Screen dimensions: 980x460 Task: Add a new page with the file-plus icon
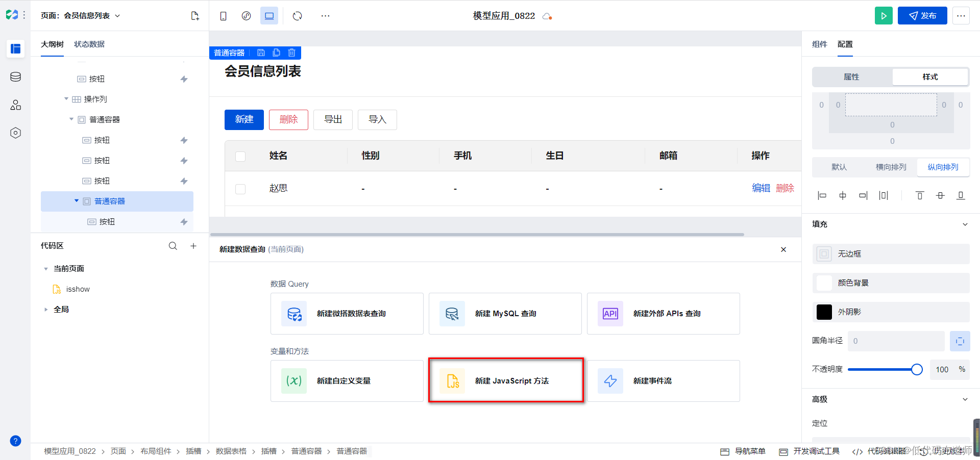(195, 16)
